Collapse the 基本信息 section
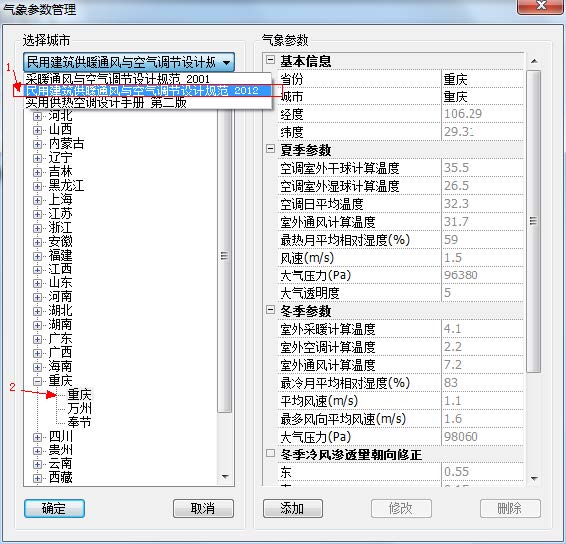566x544 pixels. point(270,60)
